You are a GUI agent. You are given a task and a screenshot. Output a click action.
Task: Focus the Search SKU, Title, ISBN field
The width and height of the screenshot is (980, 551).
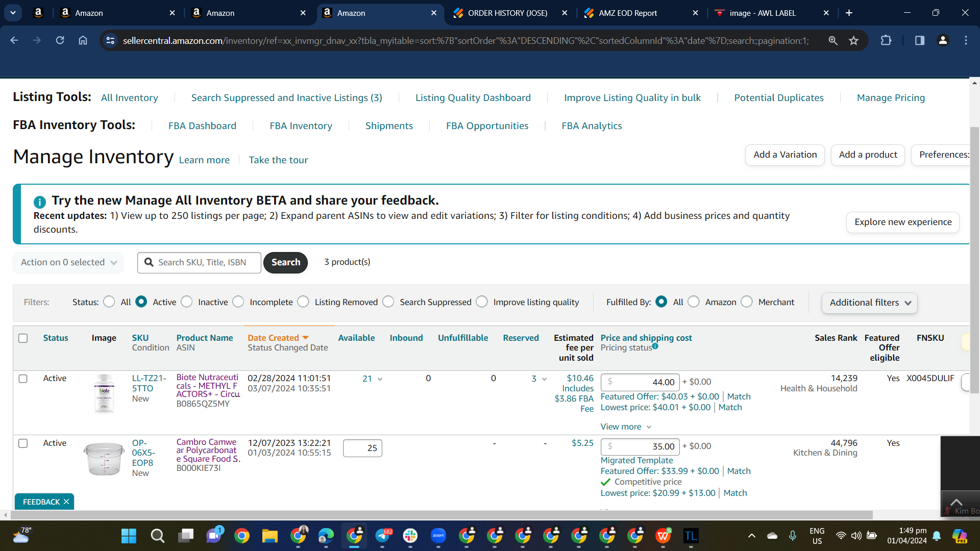(x=200, y=262)
